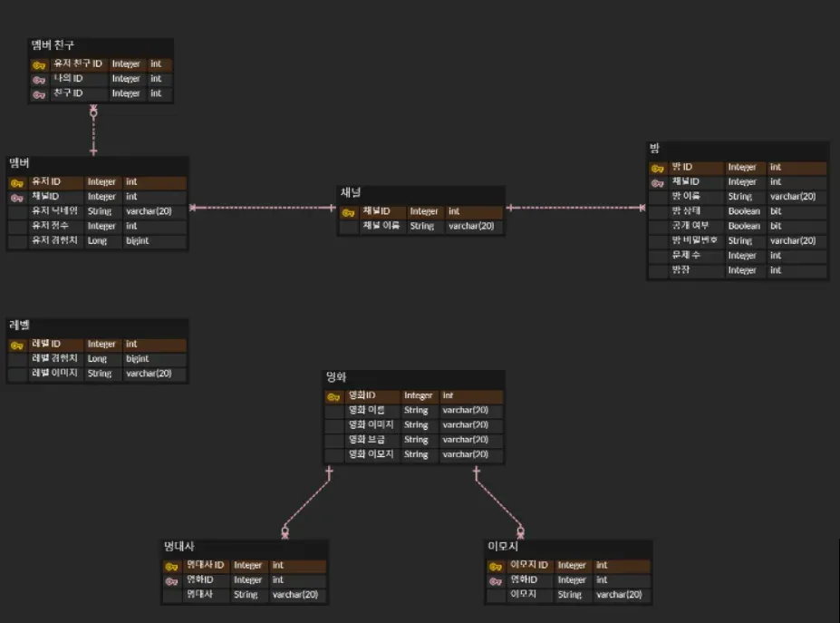Select the 영화 이름 column name
840x623 pixels.
click(x=366, y=410)
